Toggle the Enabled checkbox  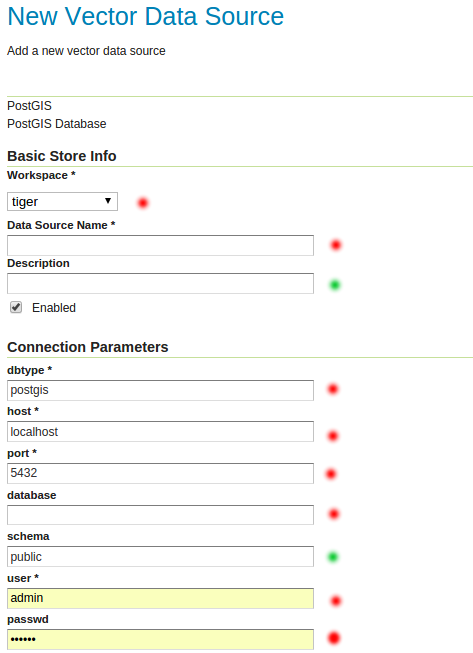pos(16,307)
